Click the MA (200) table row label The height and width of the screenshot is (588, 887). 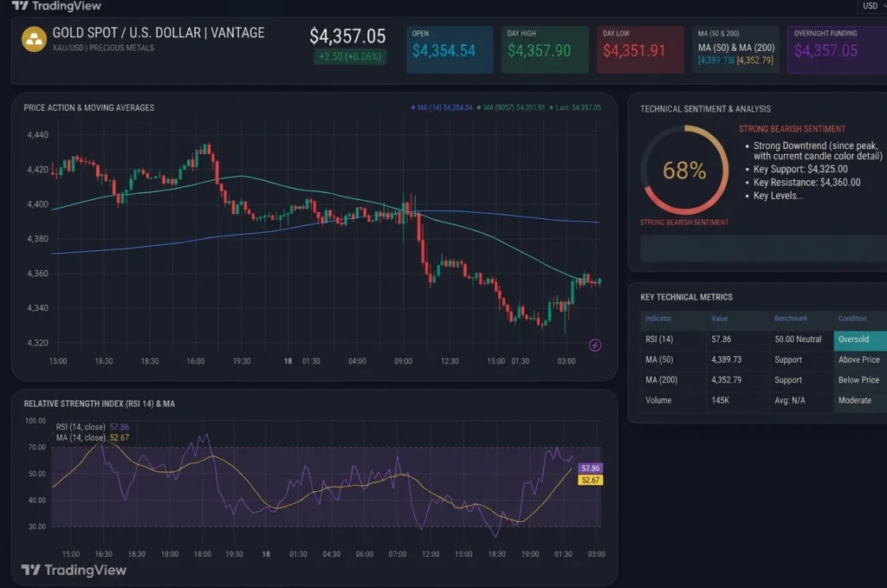pyautogui.click(x=661, y=380)
